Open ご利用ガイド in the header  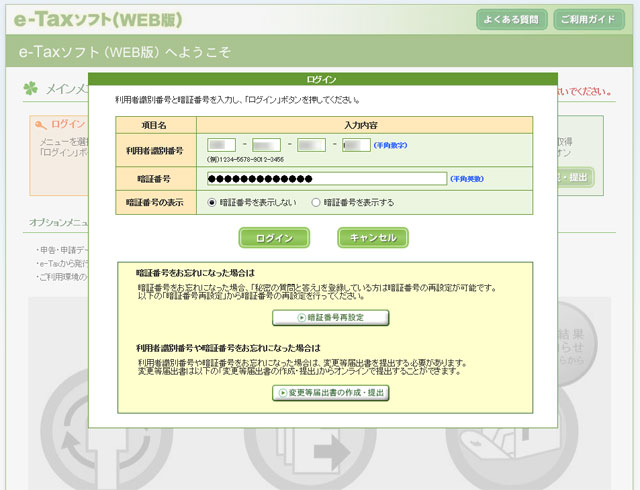click(589, 19)
